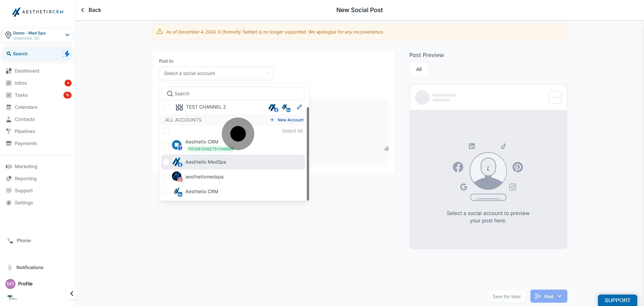
Task: Focus the account Search field in dropdown
Action: click(233, 94)
